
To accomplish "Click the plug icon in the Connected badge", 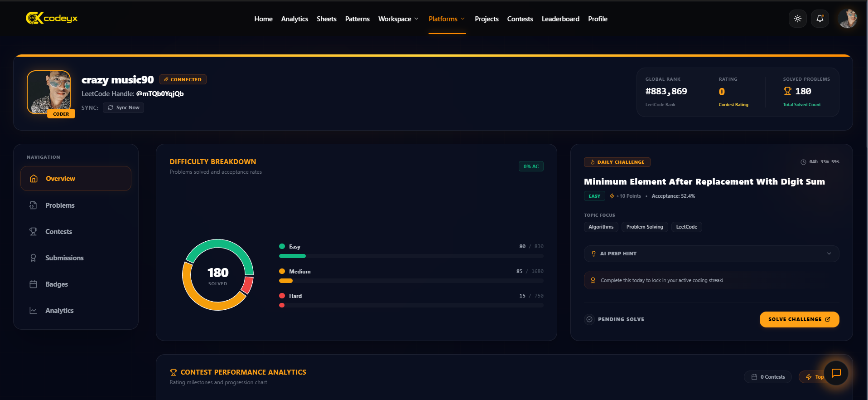I will (166, 79).
